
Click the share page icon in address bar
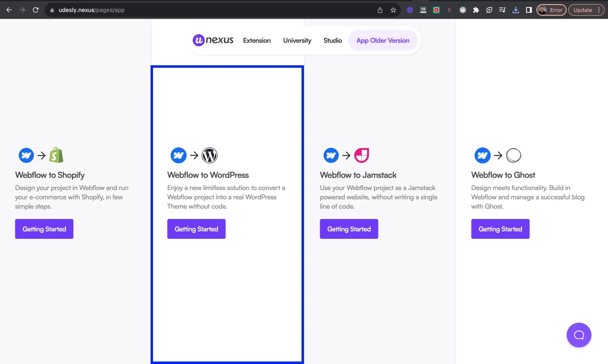tap(380, 10)
